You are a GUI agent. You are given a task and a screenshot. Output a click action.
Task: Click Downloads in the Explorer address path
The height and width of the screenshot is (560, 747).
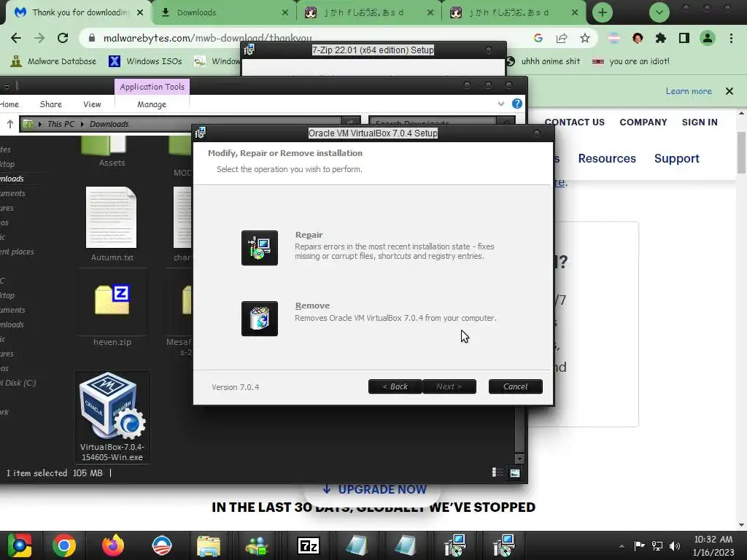coord(109,124)
